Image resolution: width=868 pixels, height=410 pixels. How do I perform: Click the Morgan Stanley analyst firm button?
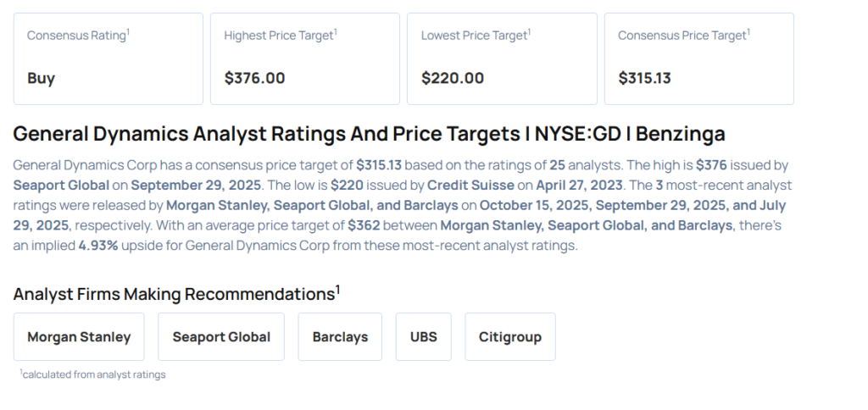point(79,336)
